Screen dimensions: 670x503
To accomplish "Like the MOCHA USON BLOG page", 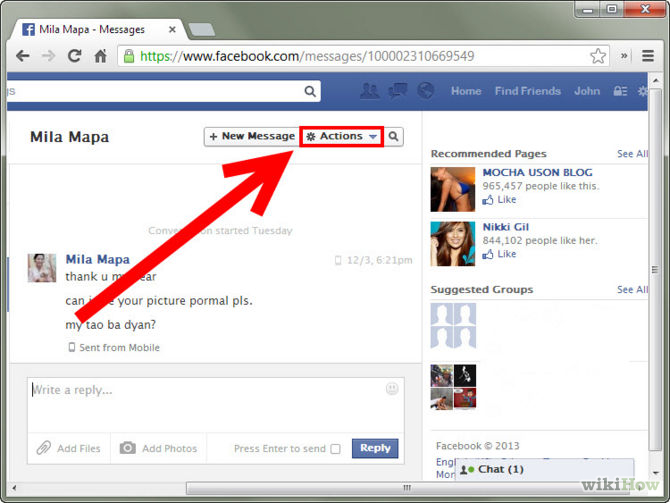I will [506, 200].
